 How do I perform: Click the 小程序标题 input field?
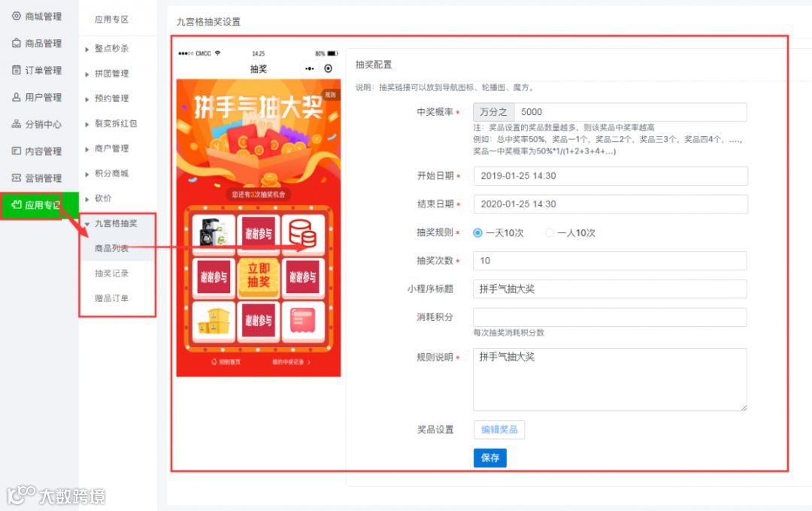(x=610, y=289)
